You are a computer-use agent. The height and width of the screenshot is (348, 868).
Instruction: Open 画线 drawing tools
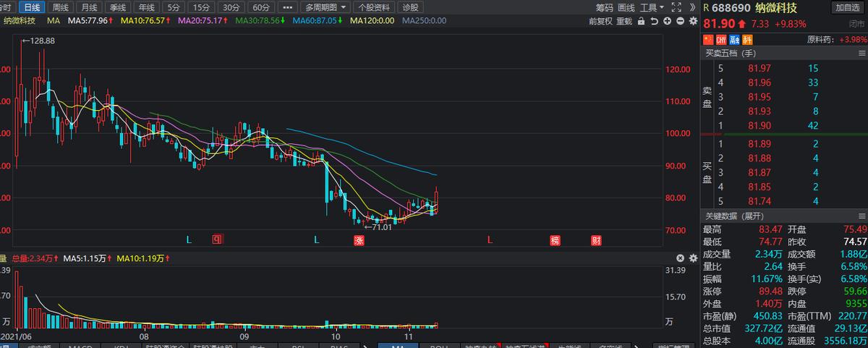tap(626, 7)
